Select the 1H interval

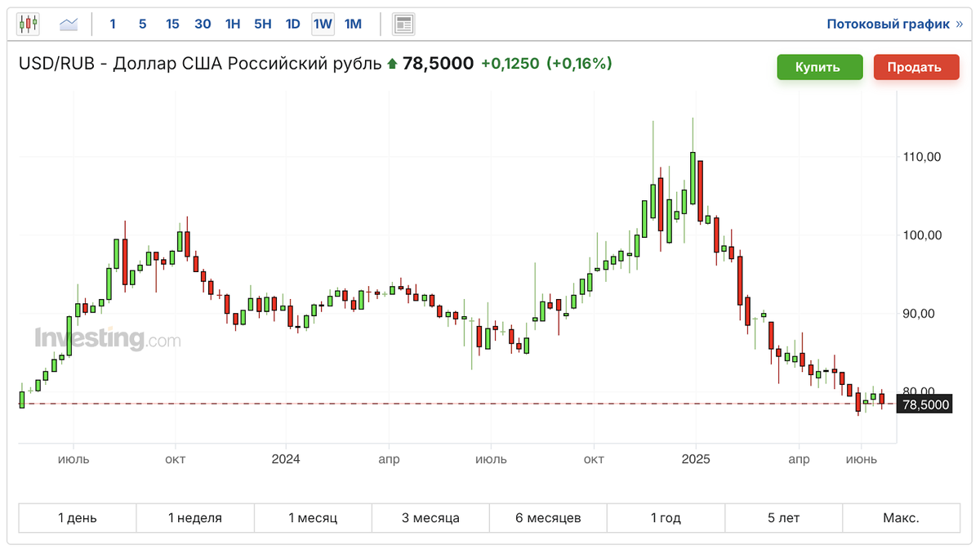(233, 25)
